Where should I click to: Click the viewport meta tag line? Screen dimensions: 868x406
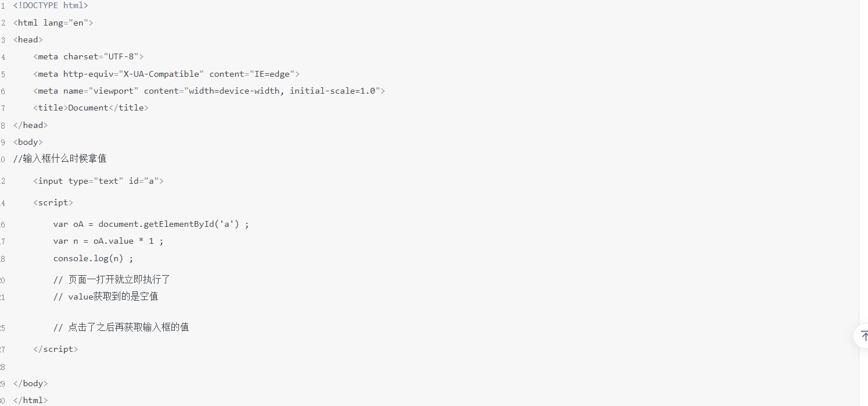click(x=209, y=91)
